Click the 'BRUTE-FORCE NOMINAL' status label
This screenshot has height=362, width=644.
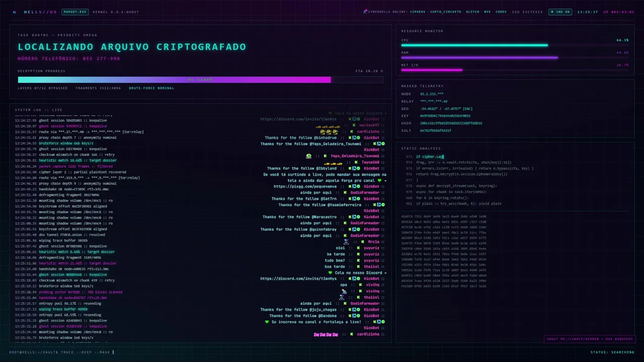151,88
